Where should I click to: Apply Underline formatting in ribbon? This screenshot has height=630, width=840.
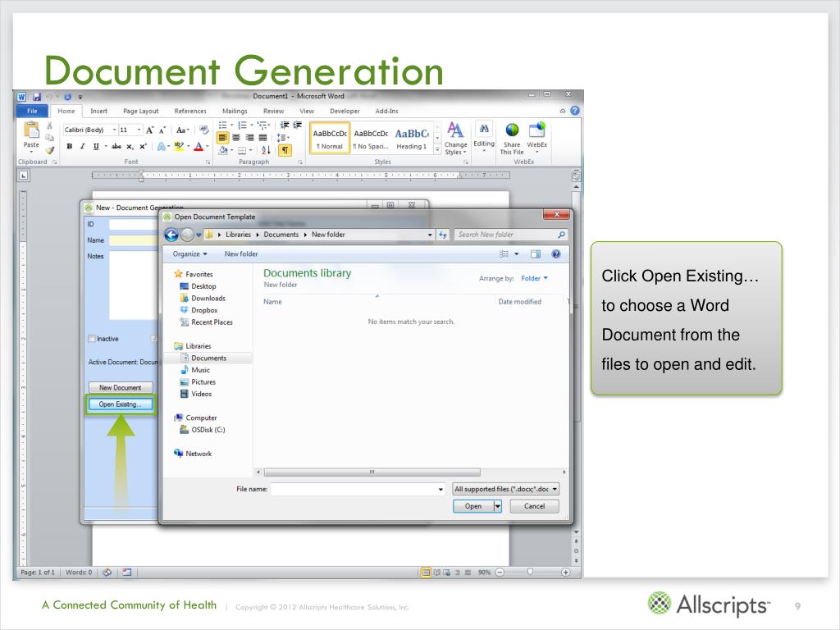(x=96, y=146)
